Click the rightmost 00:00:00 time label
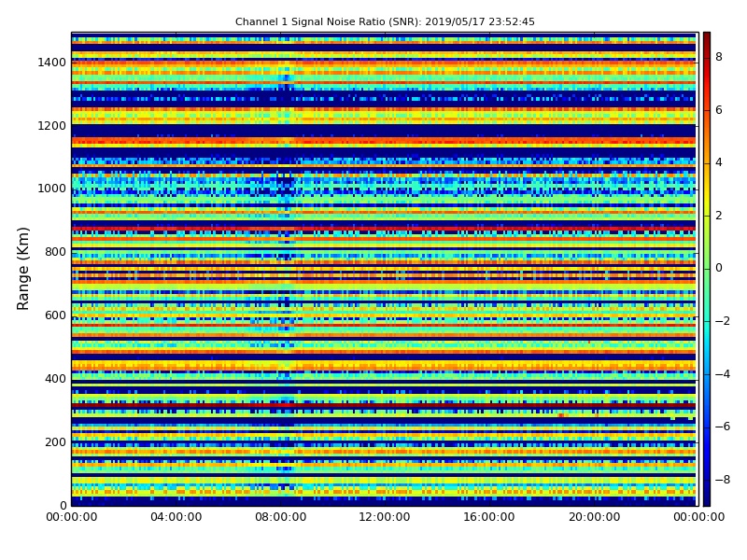The height and width of the screenshot is (560, 747). (x=698, y=517)
